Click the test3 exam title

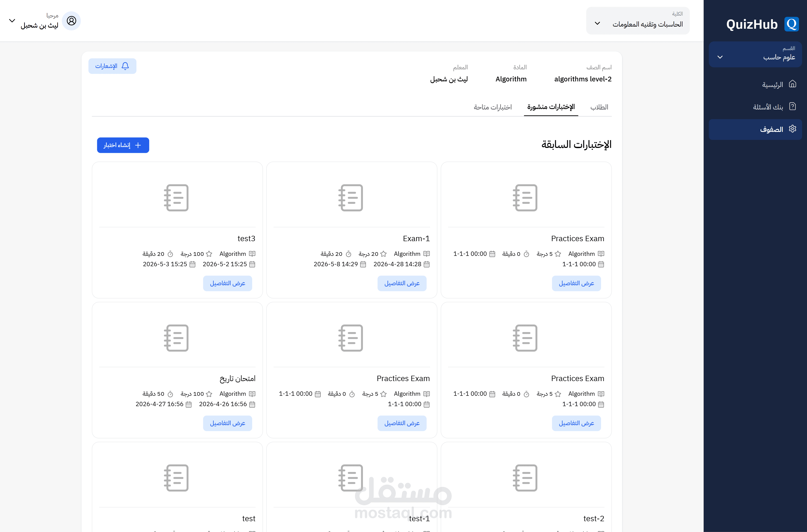[246, 239]
